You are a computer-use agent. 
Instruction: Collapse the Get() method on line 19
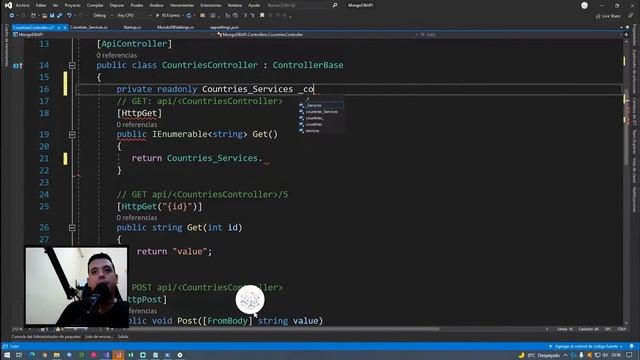(x=72, y=135)
